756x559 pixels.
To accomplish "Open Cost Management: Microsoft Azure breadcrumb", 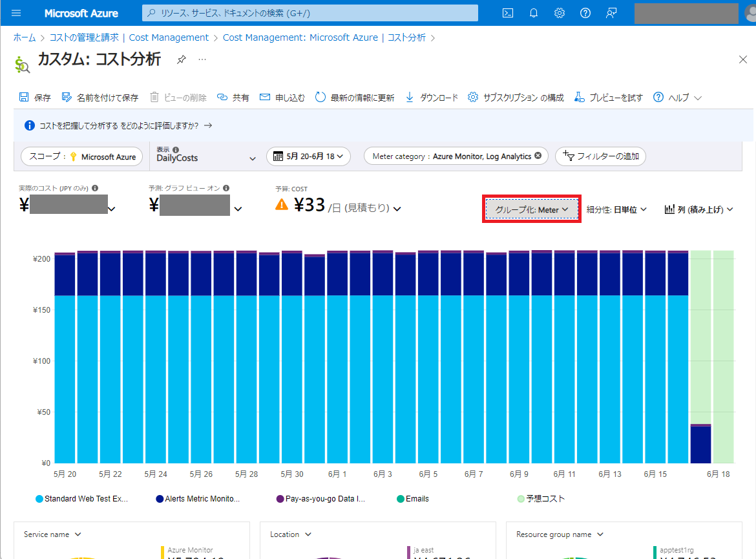I will point(324,37).
